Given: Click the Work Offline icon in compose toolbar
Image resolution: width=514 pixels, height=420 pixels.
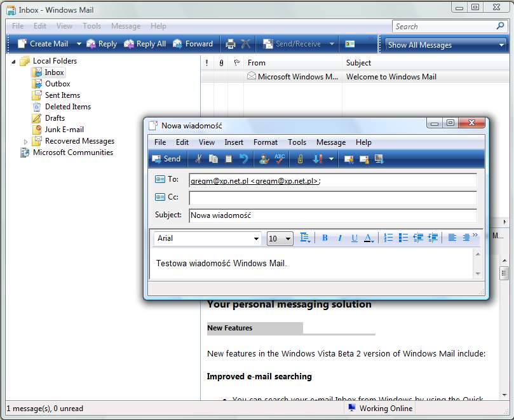Looking at the screenshot, I should click(x=379, y=159).
